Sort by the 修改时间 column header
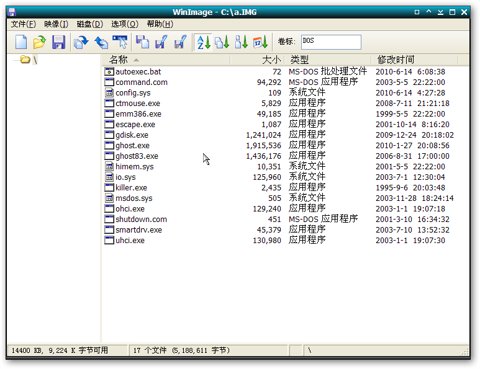 (x=414, y=60)
